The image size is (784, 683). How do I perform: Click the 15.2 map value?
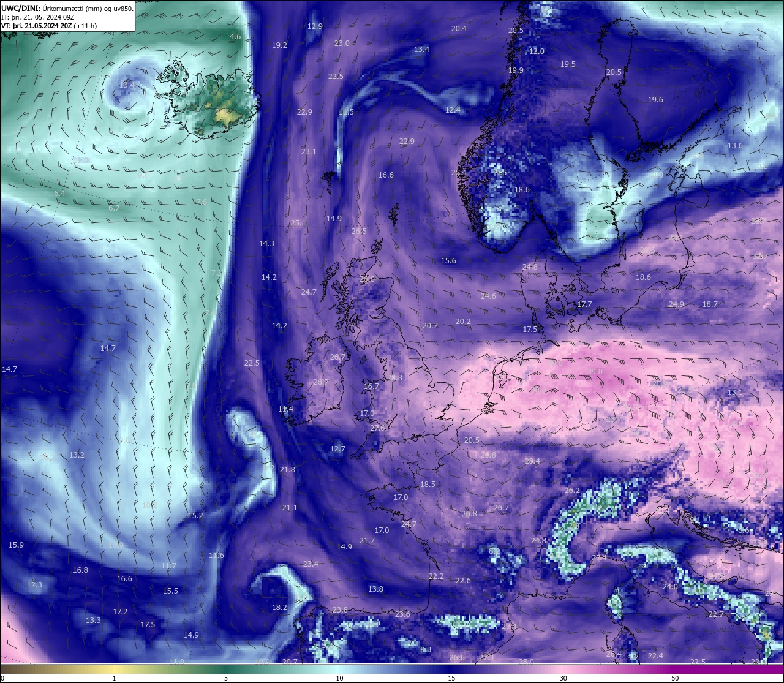(x=195, y=516)
